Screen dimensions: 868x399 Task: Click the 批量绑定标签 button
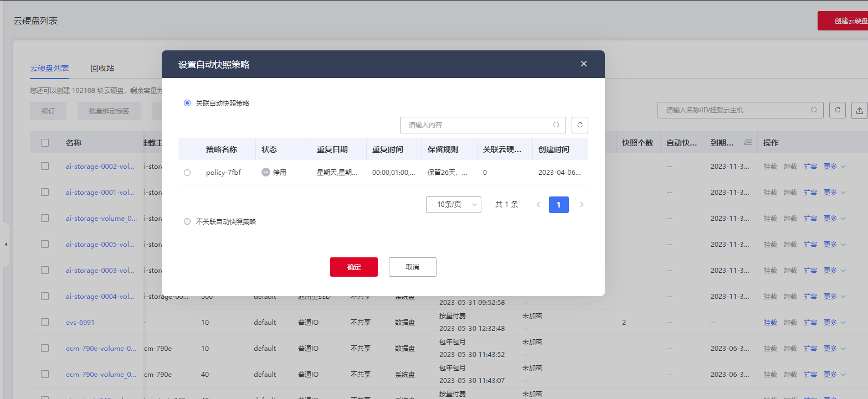click(x=109, y=111)
